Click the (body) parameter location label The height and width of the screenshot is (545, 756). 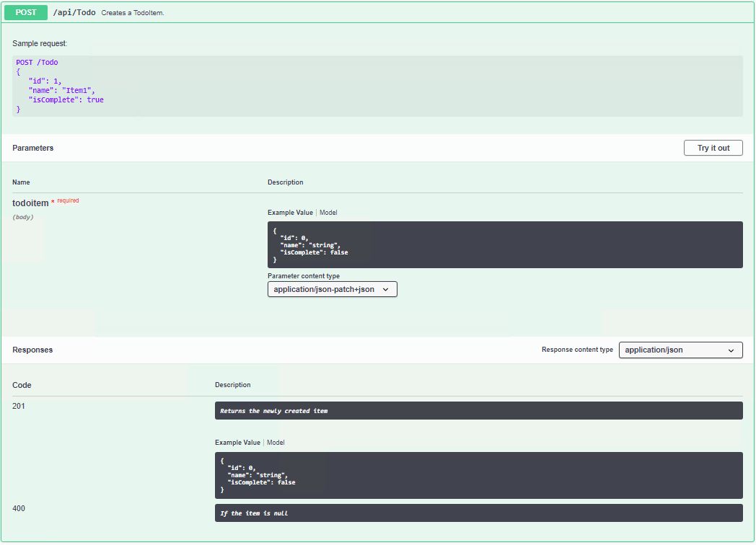[22, 217]
